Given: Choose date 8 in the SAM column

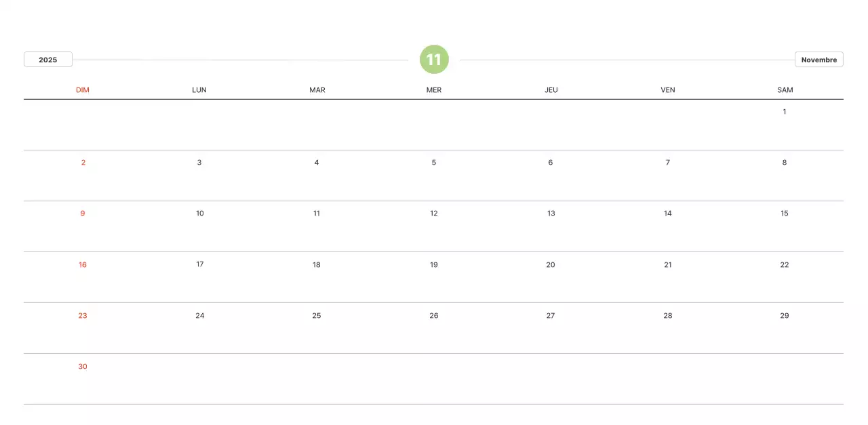Looking at the screenshot, I should point(785,163).
